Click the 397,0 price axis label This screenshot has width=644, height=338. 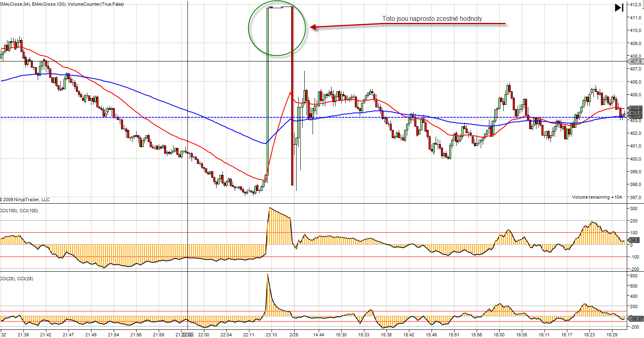point(635,197)
